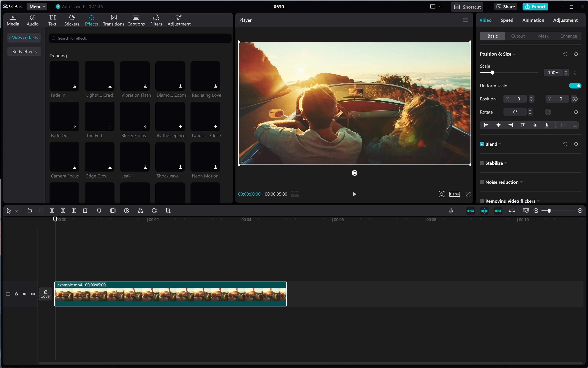The height and width of the screenshot is (368, 588).
Task: Expand the Stabilize section arrow
Action: click(506, 163)
